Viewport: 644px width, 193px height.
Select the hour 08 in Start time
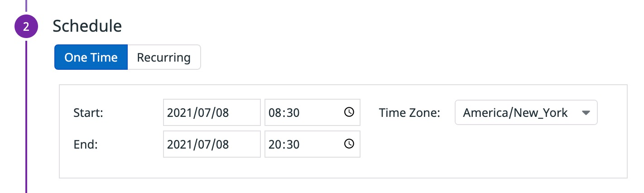click(275, 113)
